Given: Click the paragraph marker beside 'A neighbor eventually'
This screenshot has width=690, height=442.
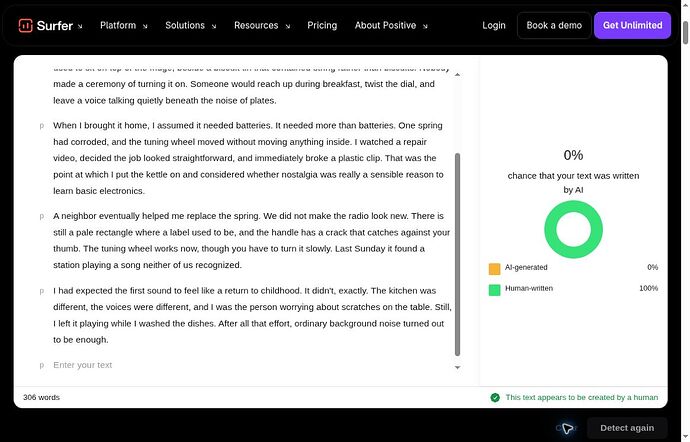Looking at the screenshot, I should pyautogui.click(x=42, y=216).
